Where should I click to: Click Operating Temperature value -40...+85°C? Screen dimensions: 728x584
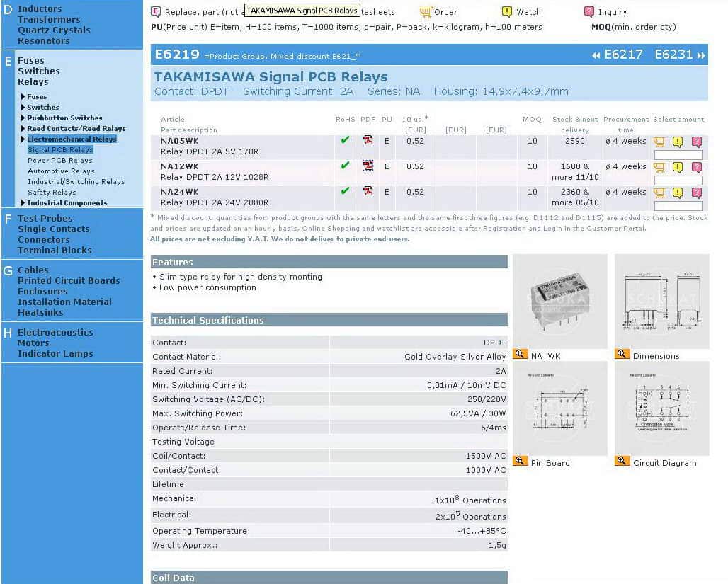(x=482, y=531)
